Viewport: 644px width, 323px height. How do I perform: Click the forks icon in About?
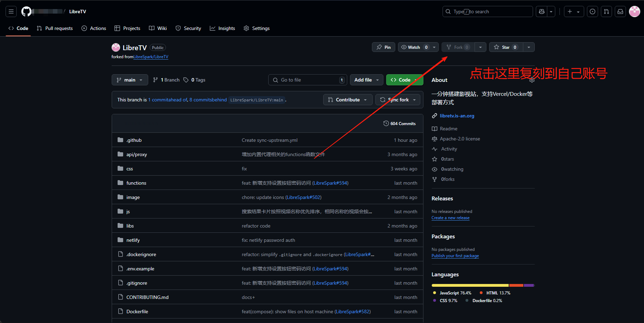click(x=435, y=179)
